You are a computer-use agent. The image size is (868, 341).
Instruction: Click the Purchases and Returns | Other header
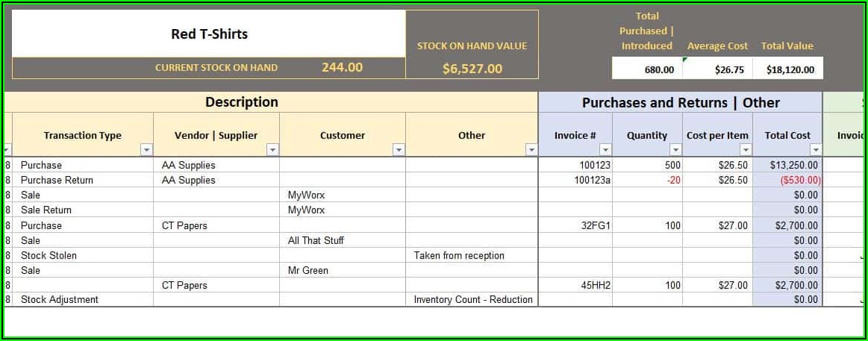[680, 102]
